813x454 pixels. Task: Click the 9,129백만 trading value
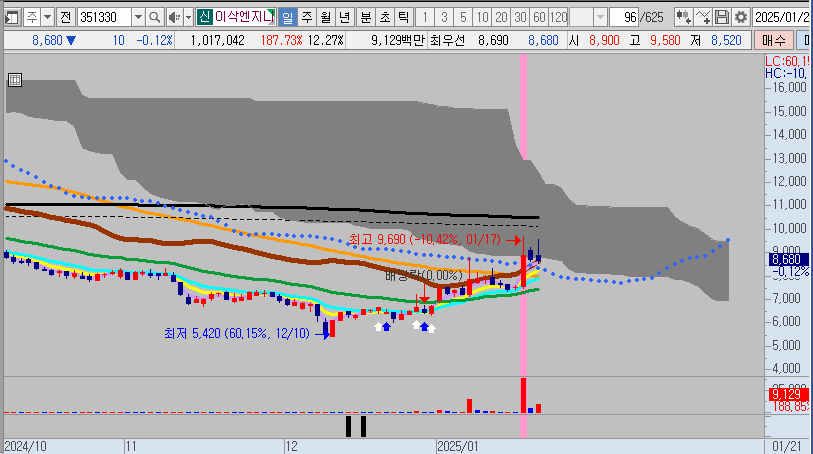(398, 40)
